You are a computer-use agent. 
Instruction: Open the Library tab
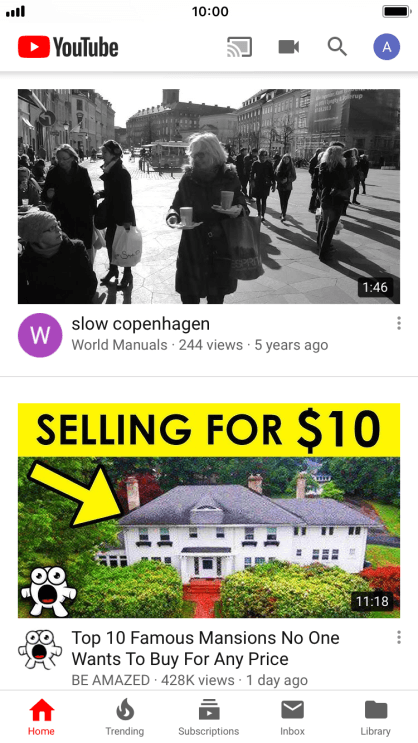(376, 718)
